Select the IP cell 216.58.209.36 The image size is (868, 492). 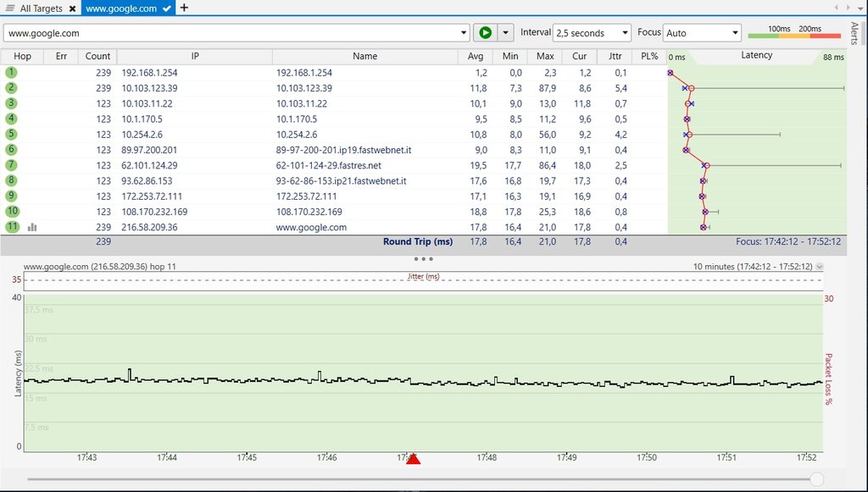[149, 227]
